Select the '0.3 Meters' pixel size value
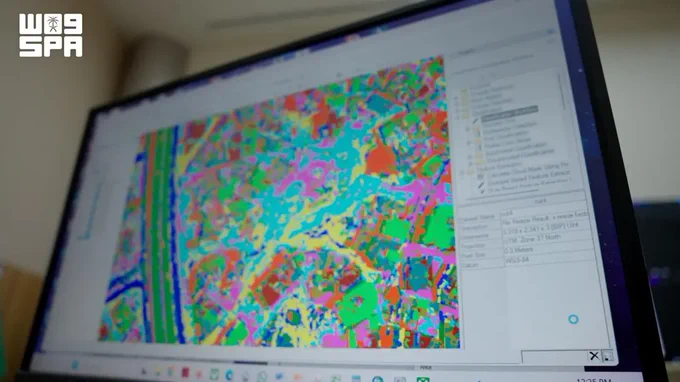Screen dimensions: 680x382 click(518, 250)
